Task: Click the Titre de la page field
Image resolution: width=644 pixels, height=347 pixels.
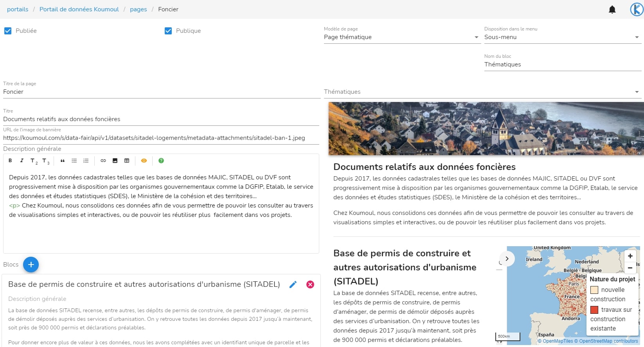Action: click(162, 92)
